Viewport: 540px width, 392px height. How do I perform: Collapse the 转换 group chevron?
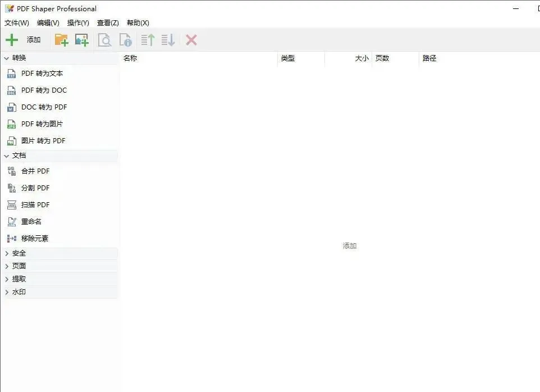(6, 58)
